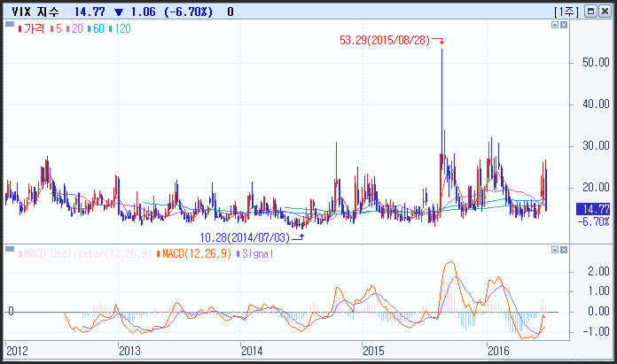Click the 20.00 price axis label
Viewport: 617px width, 364px height.
pyautogui.click(x=596, y=188)
